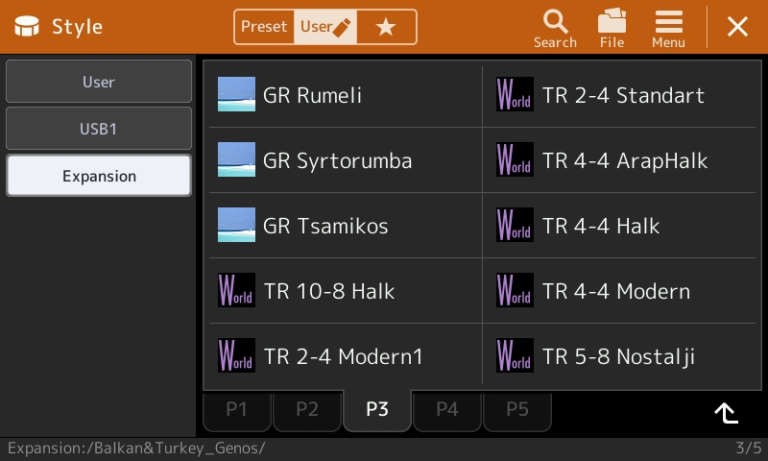The height and width of the screenshot is (461, 768).
Task: Click beach thumbnail for GR Rumeli
Action: tap(236, 95)
